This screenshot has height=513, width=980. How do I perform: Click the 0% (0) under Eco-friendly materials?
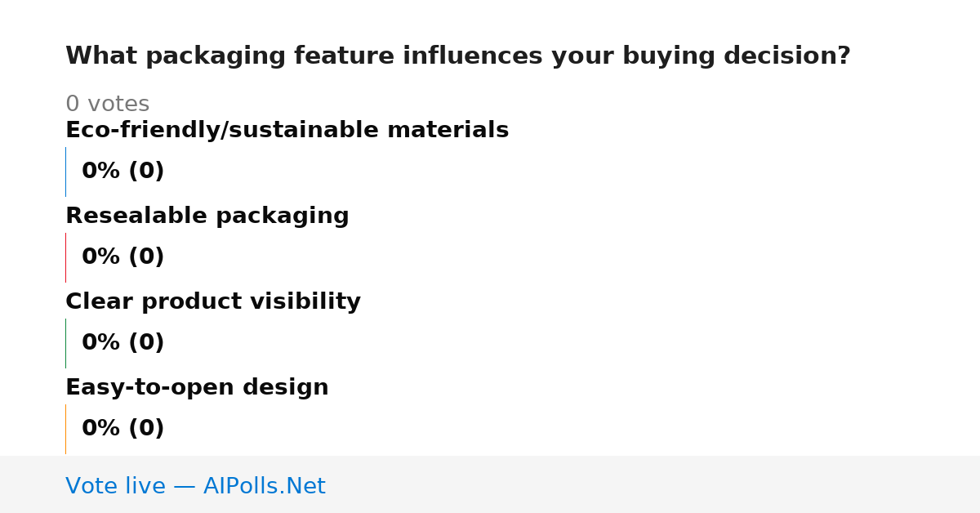pos(123,171)
